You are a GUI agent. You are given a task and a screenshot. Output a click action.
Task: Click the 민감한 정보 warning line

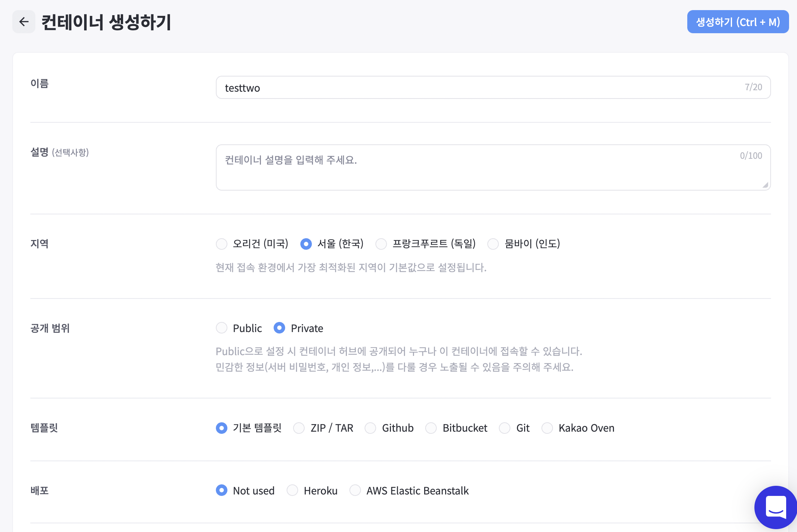394,367
